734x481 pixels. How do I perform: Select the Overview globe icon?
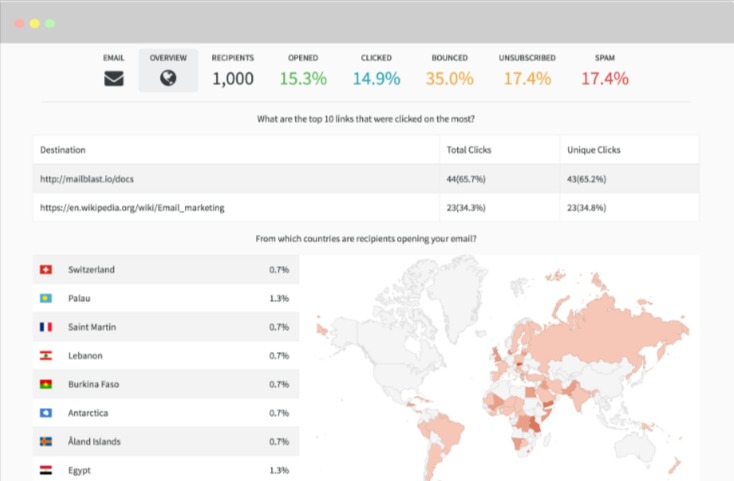click(168, 78)
